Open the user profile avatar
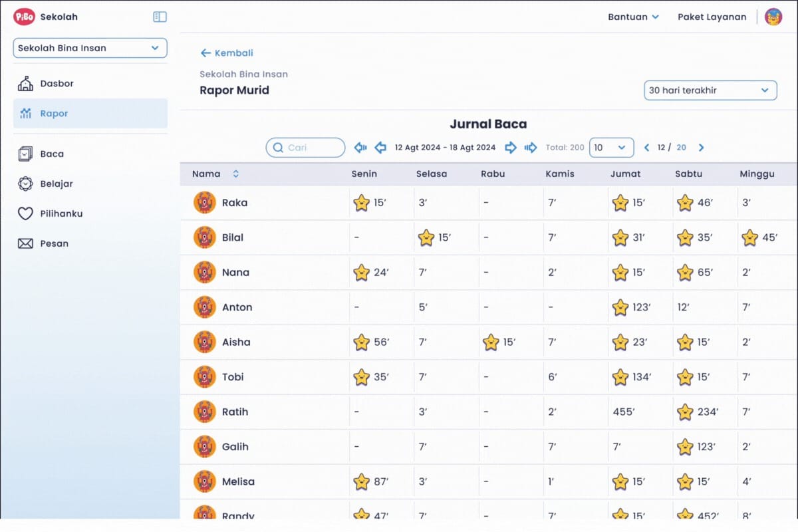 tap(773, 17)
